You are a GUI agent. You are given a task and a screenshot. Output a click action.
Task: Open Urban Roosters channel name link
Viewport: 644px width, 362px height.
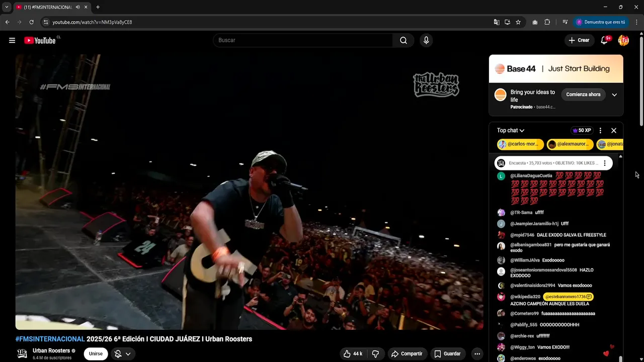[x=51, y=350]
